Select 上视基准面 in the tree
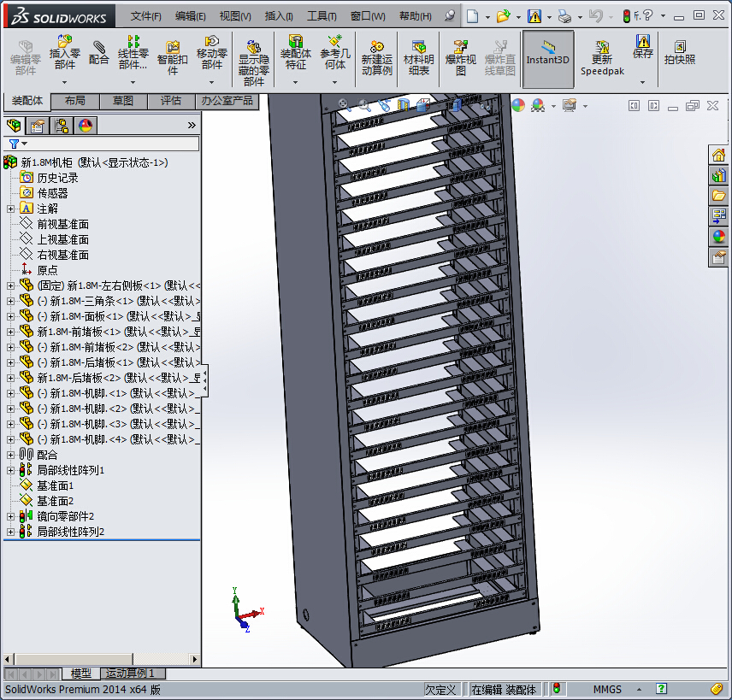 [x=62, y=240]
